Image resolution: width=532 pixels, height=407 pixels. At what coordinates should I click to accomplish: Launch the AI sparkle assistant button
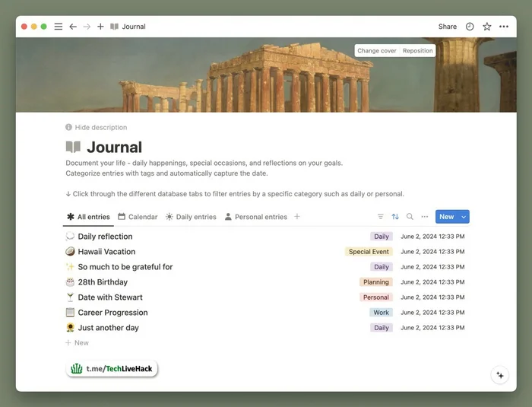click(500, 375)
